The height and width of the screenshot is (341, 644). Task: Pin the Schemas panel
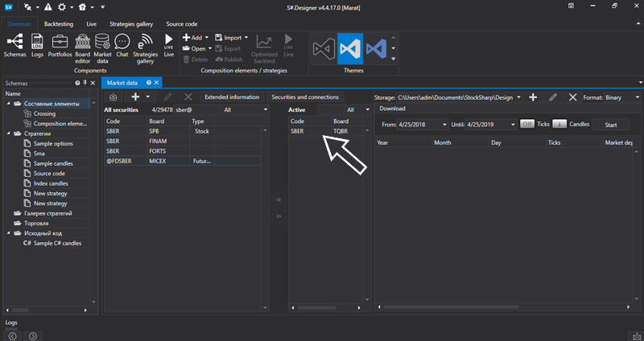point(85,83)
